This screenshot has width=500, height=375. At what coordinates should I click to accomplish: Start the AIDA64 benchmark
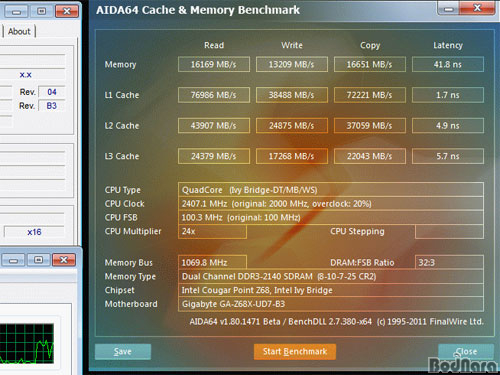pos(295,352)
